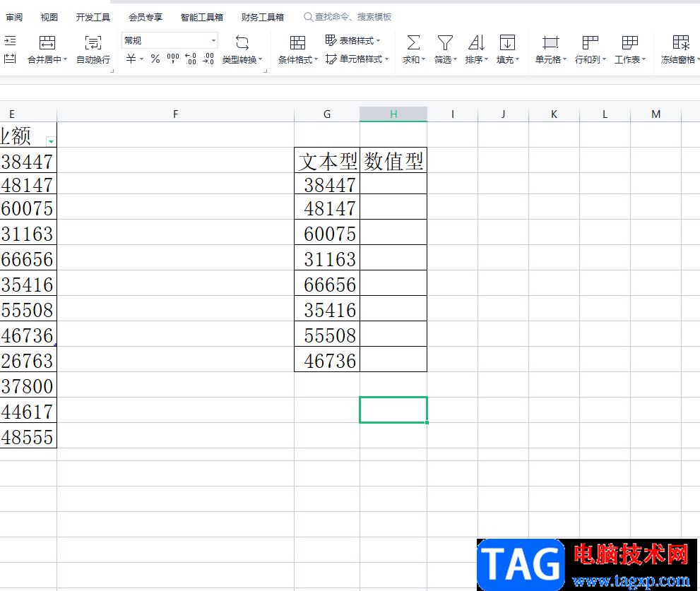700x591 pixels.
Task: Expand Table Style dropdown arrow
Action: pos(378,41)
